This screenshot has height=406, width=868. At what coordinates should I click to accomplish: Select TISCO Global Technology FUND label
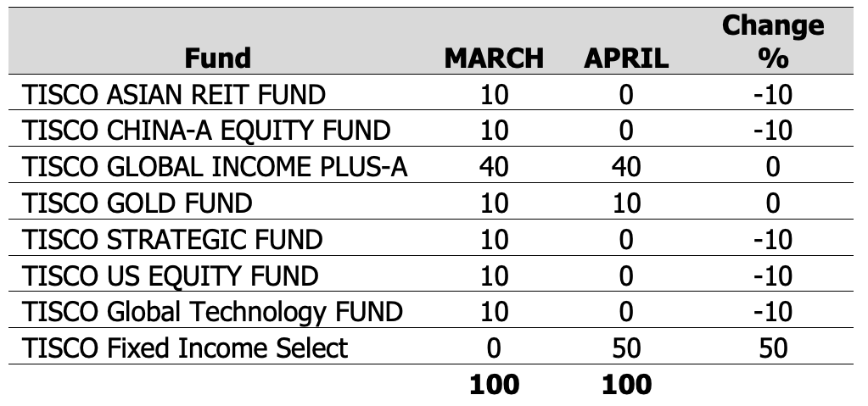pyautogui.click(x=212, y=312)
